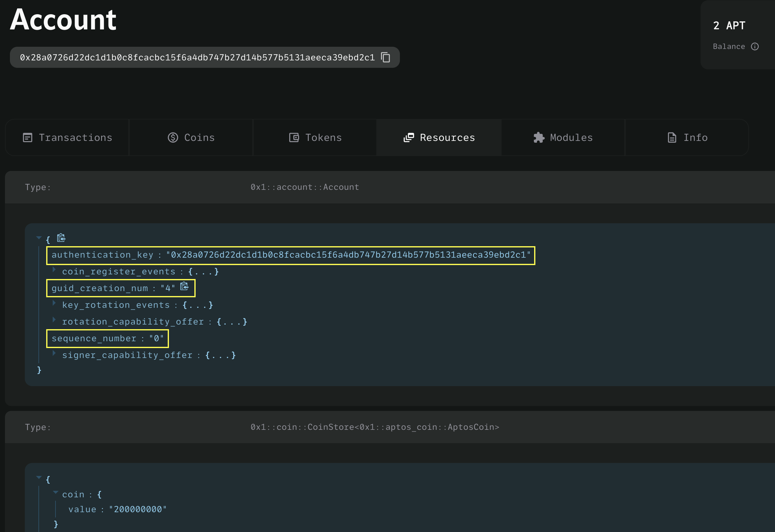Click the copy address icon
Image resolution: width=775 pixels, height=532 pixels.
(385, 57)
